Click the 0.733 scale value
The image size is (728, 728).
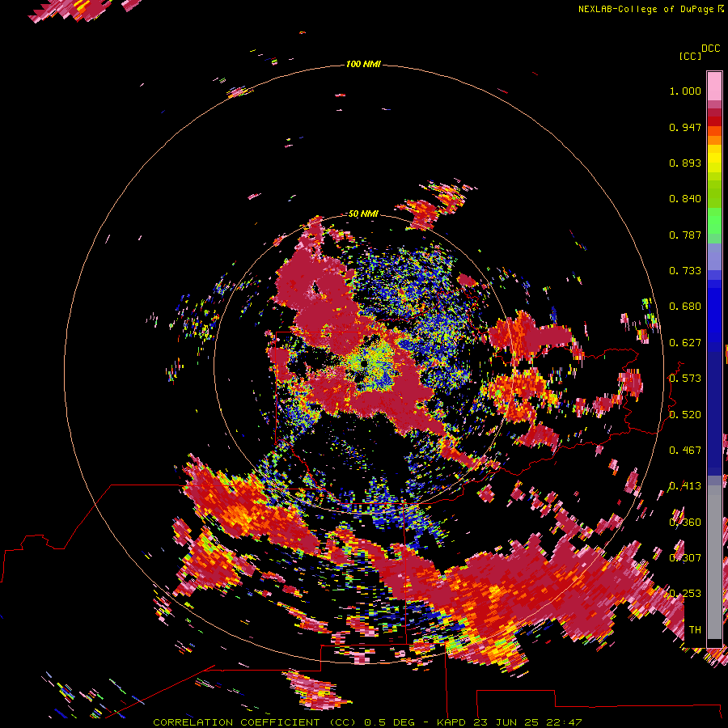[x=685, y=271]
